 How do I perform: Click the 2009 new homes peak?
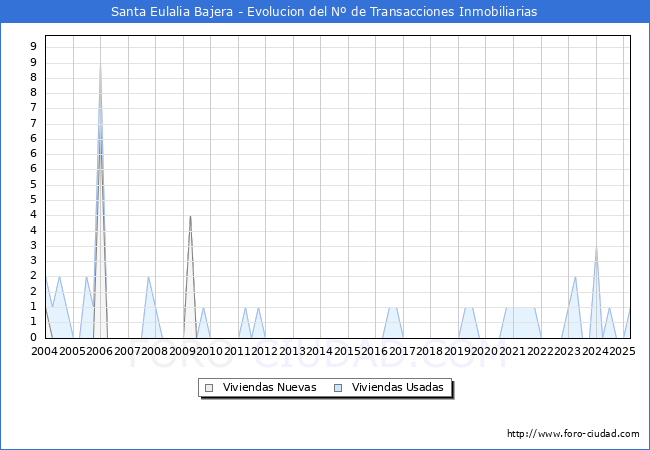(190, 216)
